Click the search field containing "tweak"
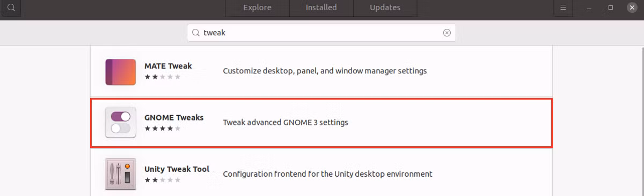The width and height of the screenshot is (644, 196). 321,33
